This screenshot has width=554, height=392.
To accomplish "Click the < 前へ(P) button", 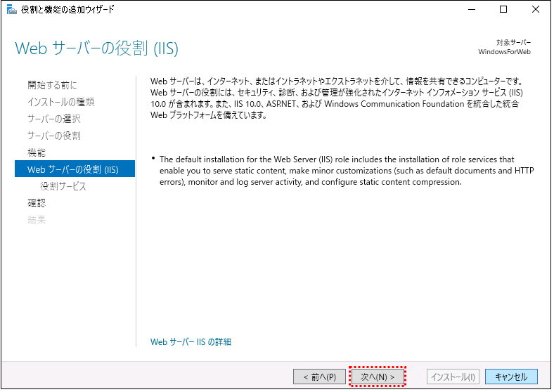I will pyautogui.click(x=319, y=377).
